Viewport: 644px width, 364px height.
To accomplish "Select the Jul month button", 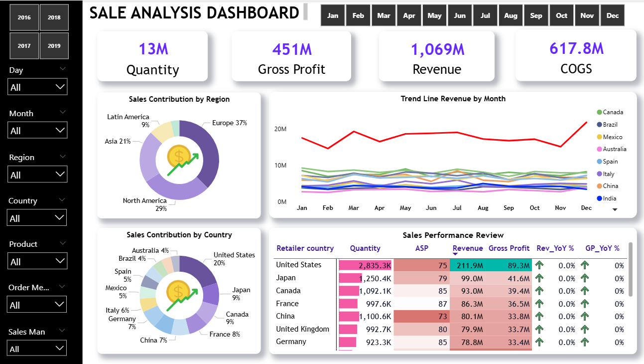I will coord(485,15).
